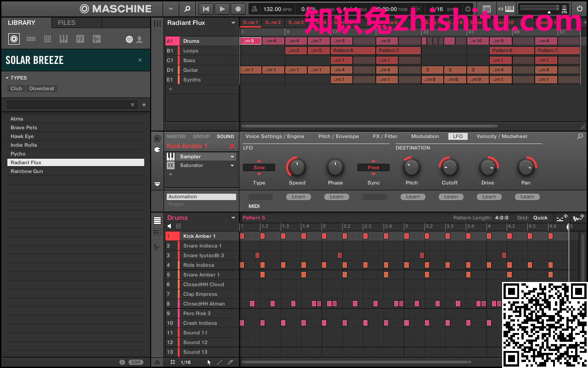Open the Sampler plug-in dropdown arrow

232,157
